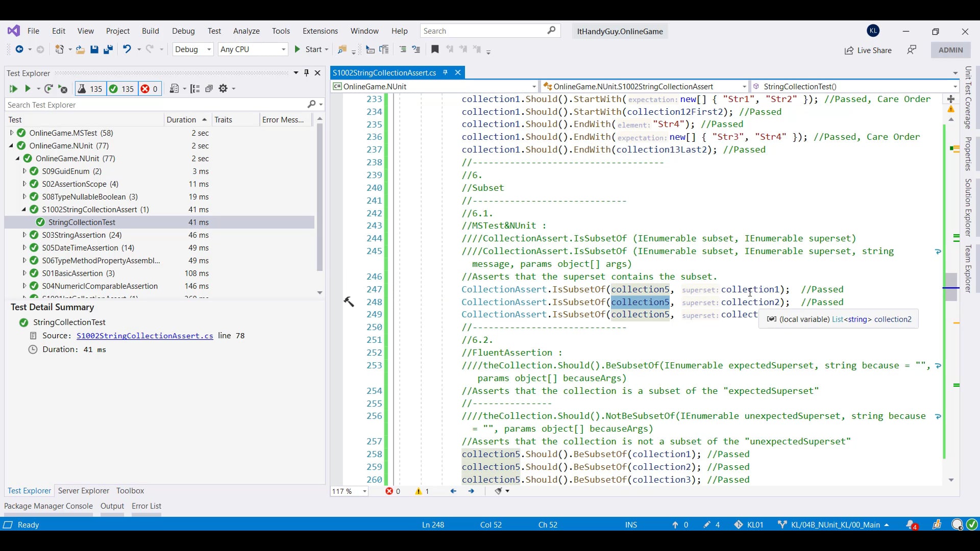Toggle the total tests flask filter

[x=89, y=89]
